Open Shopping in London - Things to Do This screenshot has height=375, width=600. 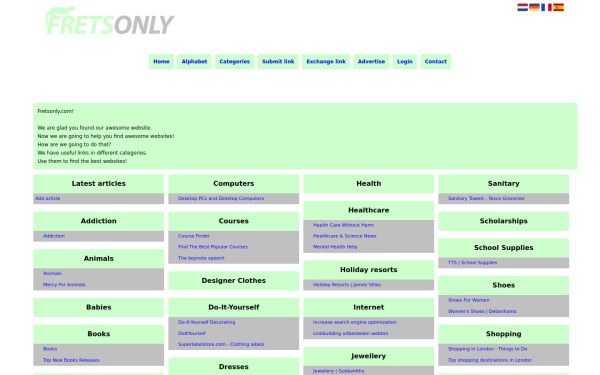point(488,349)
